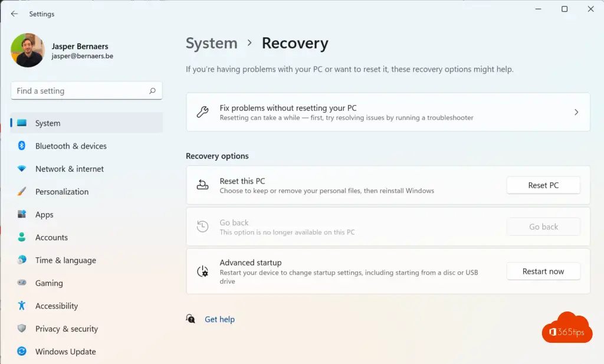Click the Reset this PC title text
The height and width of the screenshot is (364, 604).
click(x=242, y=181)
